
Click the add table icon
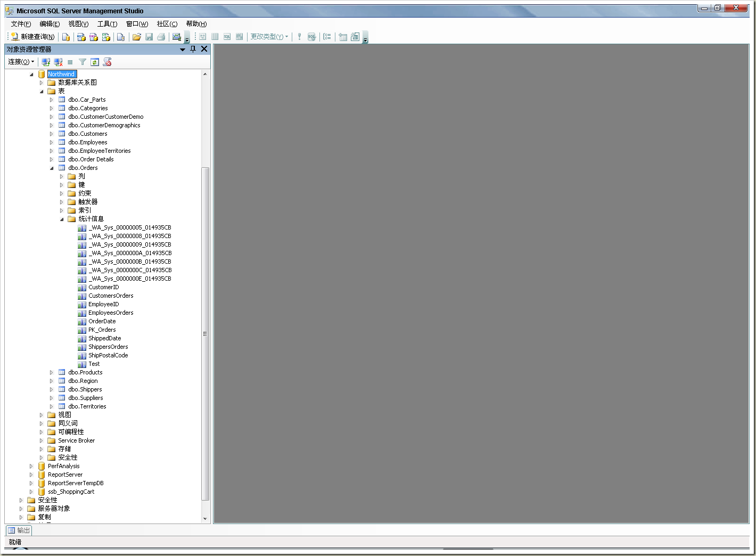[x=343, y=37]
